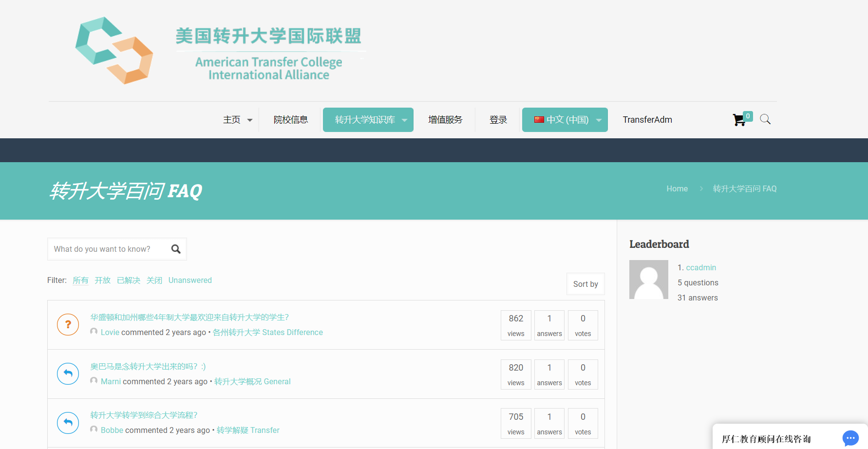Open category 各州转升大学 States Difference
This screenshot has width=868, height=449.
pyautogui.click(x=268, y=332)
